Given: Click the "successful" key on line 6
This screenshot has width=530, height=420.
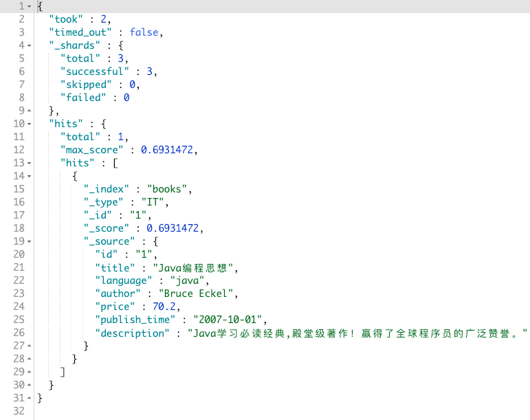Looking at the screenshot, I should click(x=95, y=71).
